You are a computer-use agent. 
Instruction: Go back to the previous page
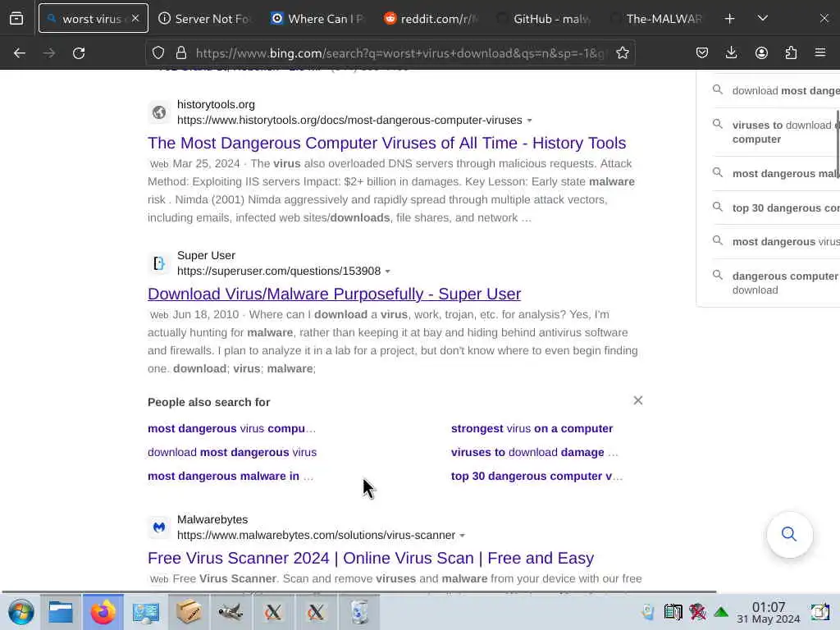click(20, 53)
